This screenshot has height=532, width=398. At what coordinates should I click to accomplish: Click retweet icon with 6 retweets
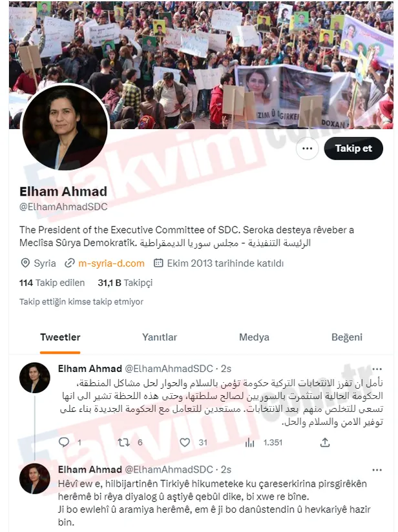(x=123, y=442)
